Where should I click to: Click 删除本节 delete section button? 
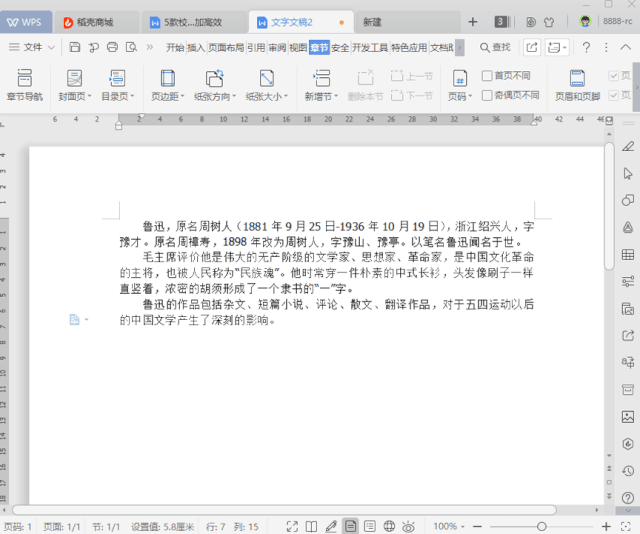point(365,85)
